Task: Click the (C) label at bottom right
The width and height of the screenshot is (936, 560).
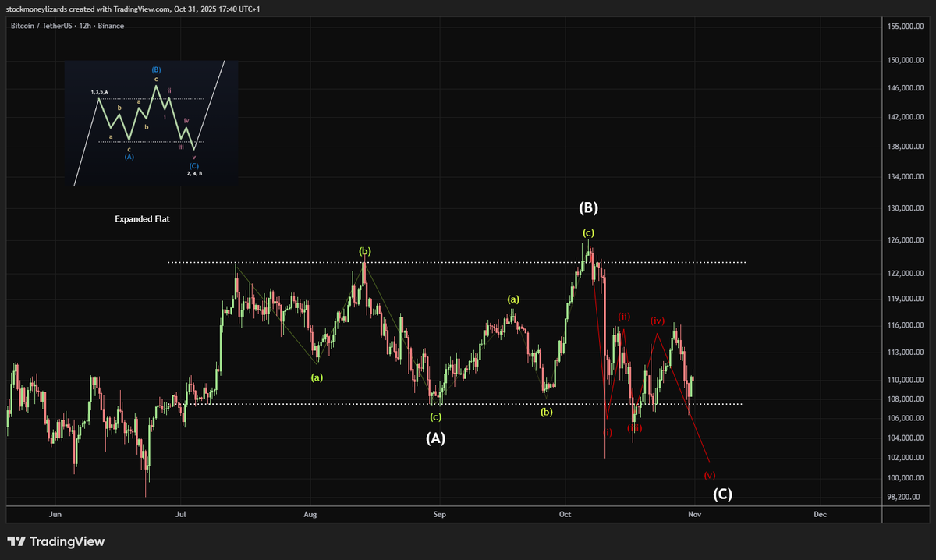Action: (x=722, y=493)
